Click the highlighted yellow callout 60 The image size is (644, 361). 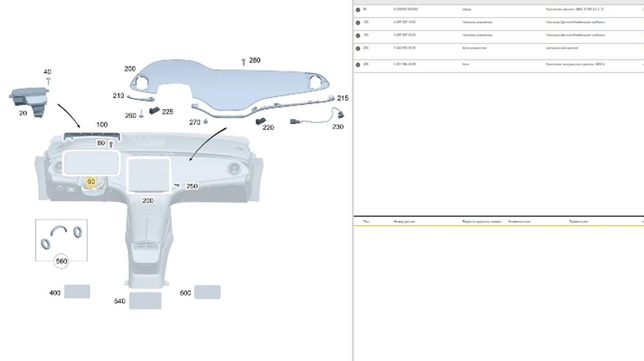tap(91, 182)
